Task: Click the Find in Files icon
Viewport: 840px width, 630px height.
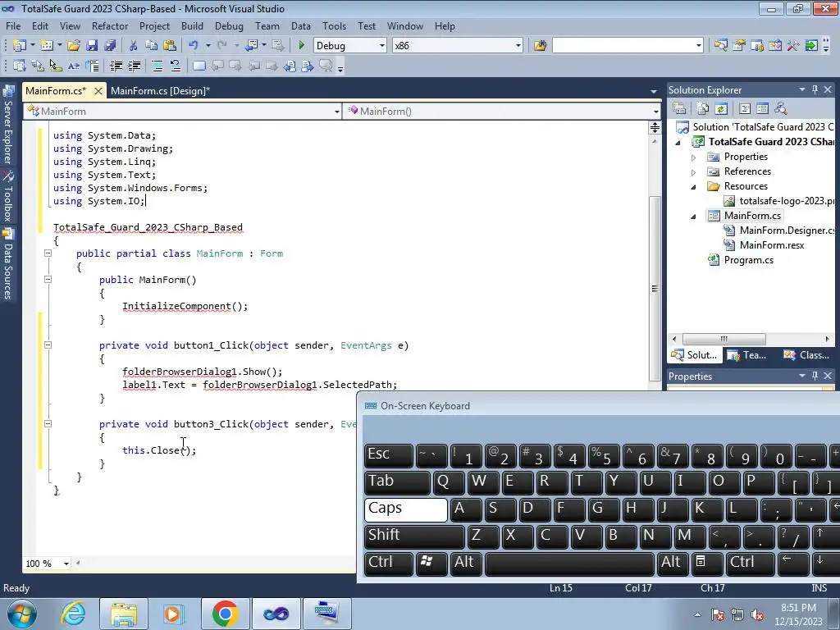Action: (x=540, y=46)
